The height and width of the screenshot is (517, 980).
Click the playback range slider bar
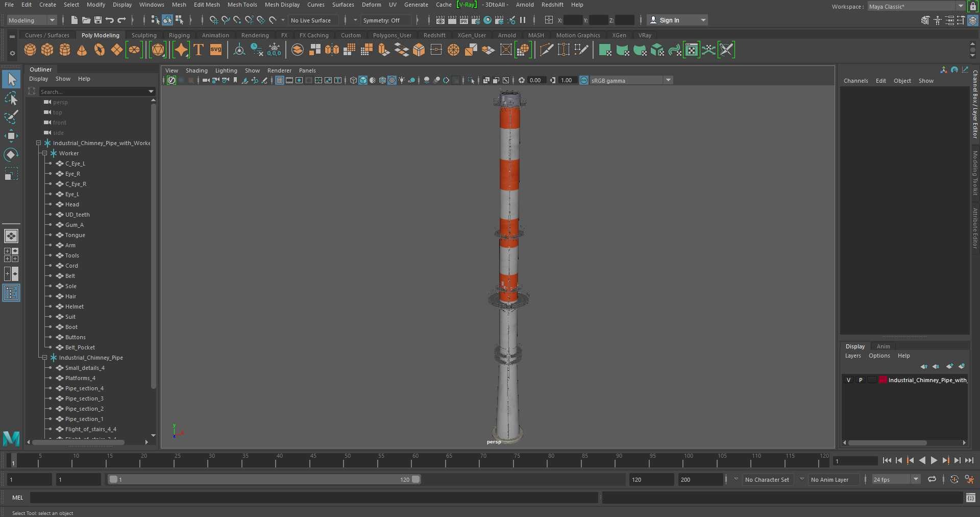(x=264, y=479)
